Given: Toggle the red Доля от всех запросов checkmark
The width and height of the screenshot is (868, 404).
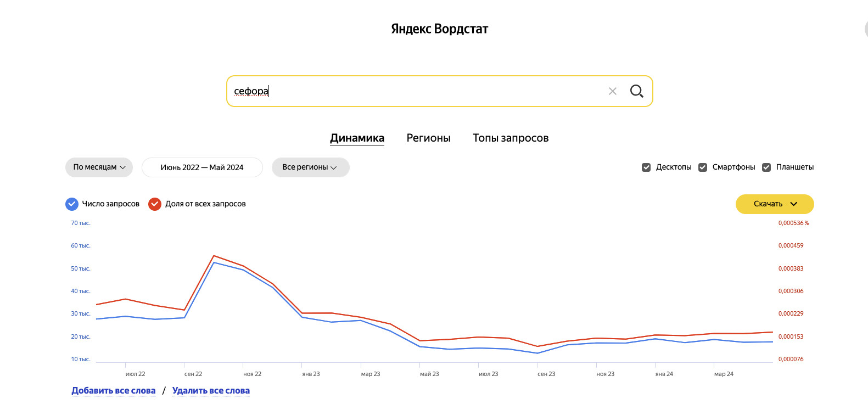Looking at the screenshot, I should tap(155, 204).
